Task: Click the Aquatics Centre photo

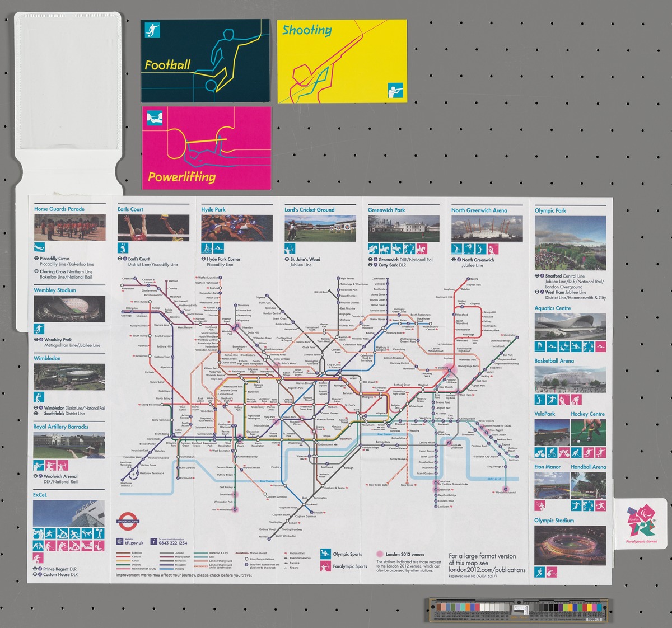Action: pyautogui.click(x=570, y=326)
